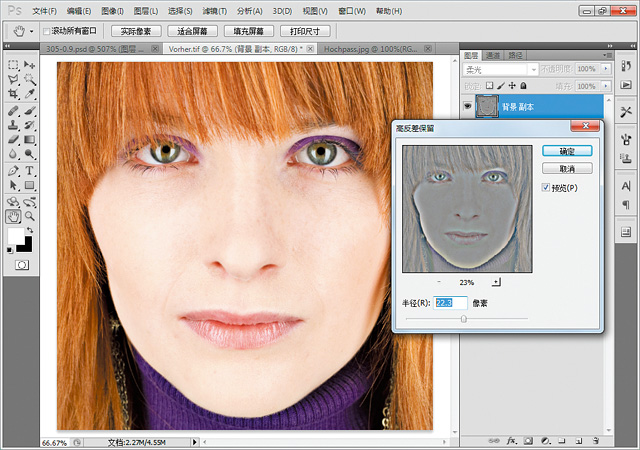Click 确定 in High Pass dialog
The image size is (640, 450).
tap(567, 151)
